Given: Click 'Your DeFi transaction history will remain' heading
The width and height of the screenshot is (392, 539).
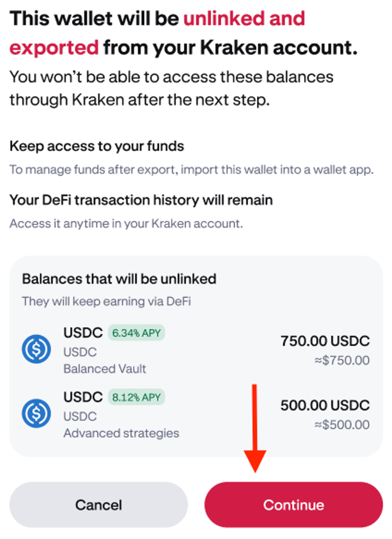Looking at the screenshot, I should pyautogui.click(x=141, y=200).
